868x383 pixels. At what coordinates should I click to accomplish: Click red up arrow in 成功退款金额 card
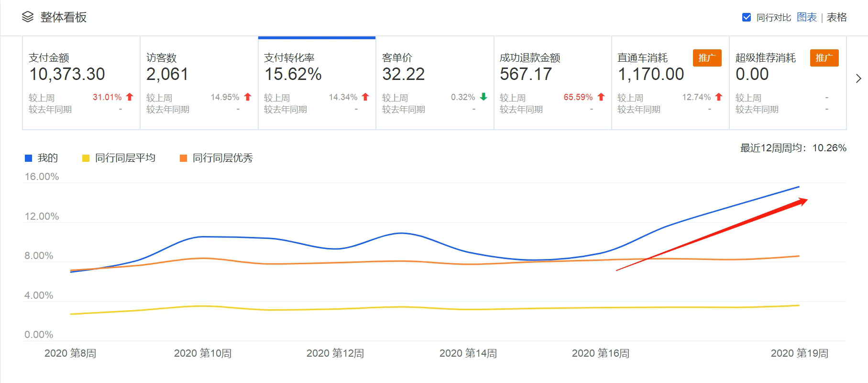point(601,97)
